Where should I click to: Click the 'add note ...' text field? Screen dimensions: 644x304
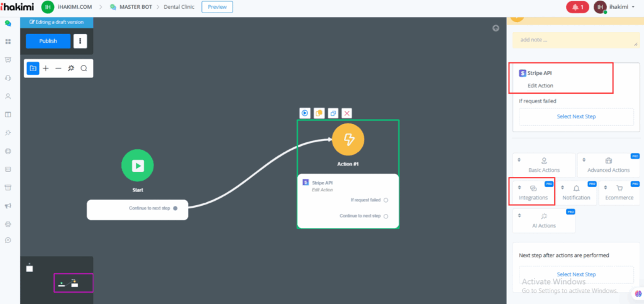[x=575, y=40]
